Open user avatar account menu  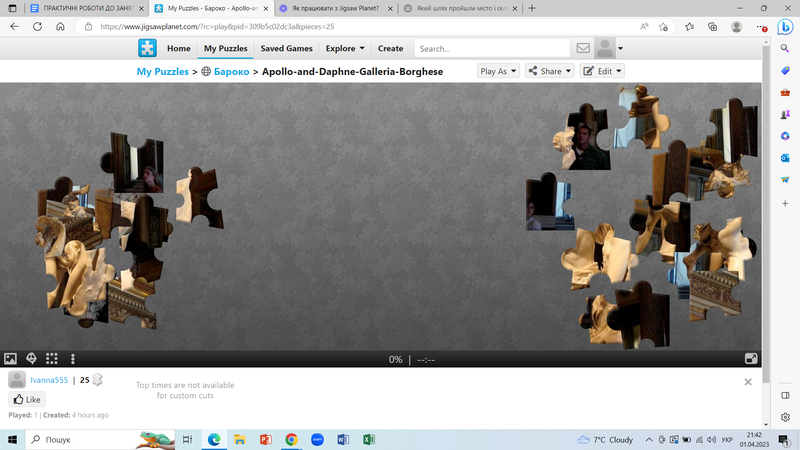point(610,48)
